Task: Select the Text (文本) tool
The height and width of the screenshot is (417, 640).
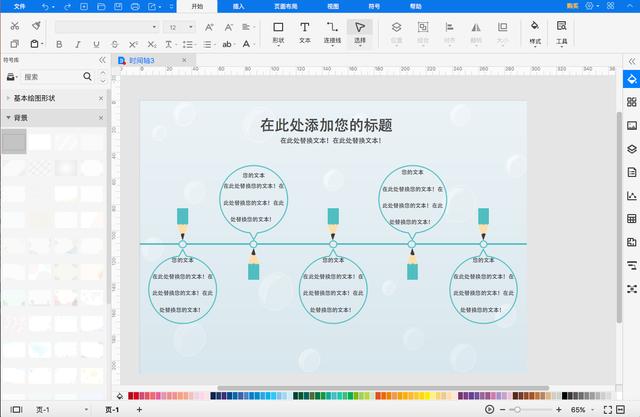Action: pos(304,33)
